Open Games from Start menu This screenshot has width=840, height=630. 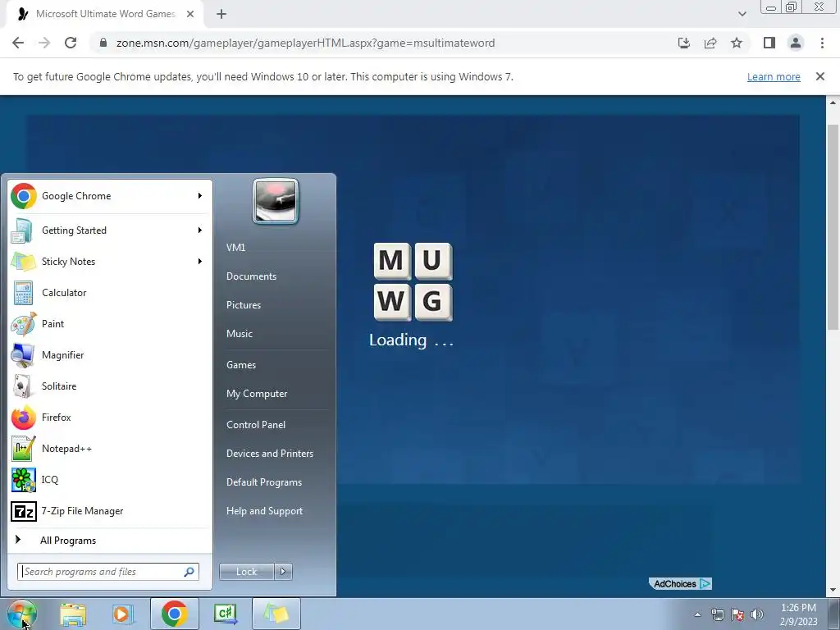point(241,365)
